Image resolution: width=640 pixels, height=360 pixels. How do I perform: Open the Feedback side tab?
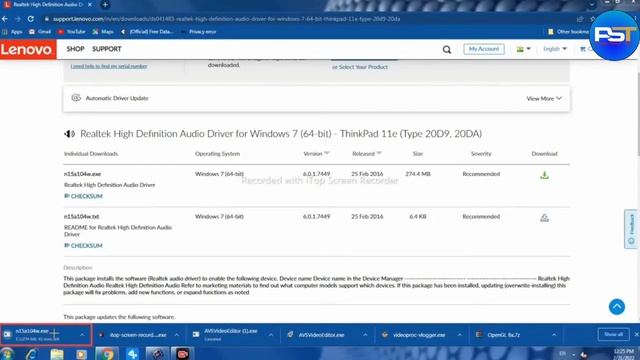(631, 229)
